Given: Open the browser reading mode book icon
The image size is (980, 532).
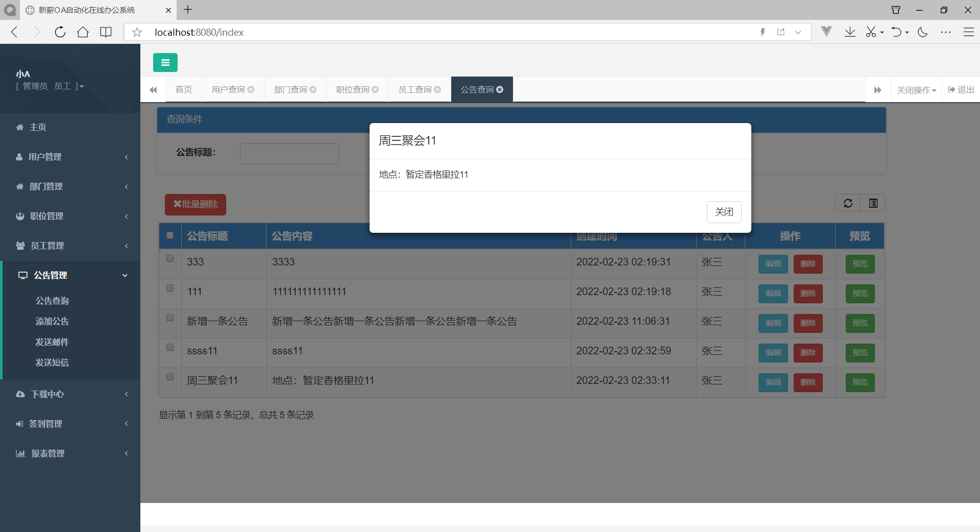Looking at the screenshot, I should (x=106, y=32).
